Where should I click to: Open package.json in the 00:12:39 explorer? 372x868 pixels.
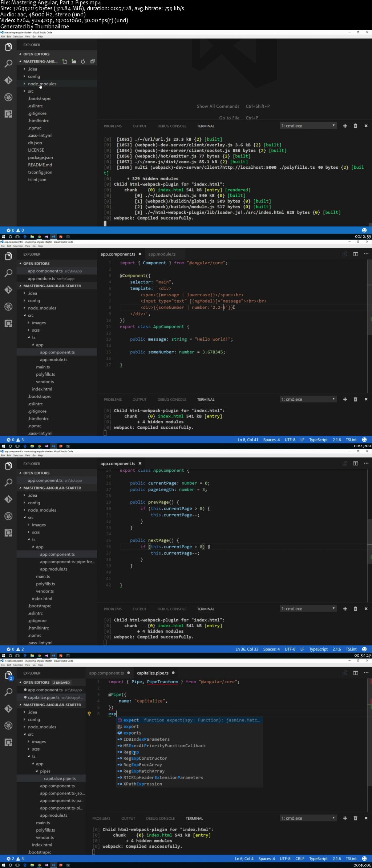pos(40,157)
